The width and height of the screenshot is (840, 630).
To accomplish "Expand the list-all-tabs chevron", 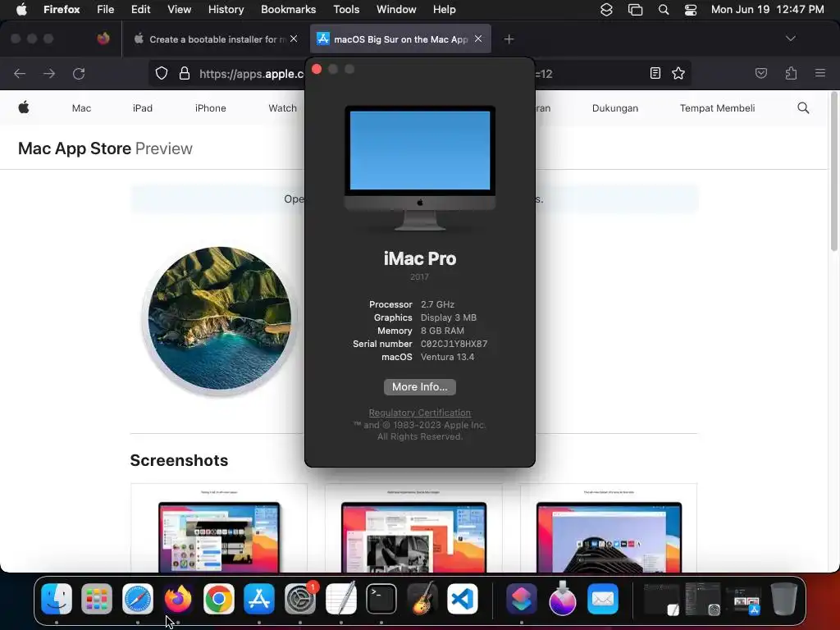I will (790, 39).
